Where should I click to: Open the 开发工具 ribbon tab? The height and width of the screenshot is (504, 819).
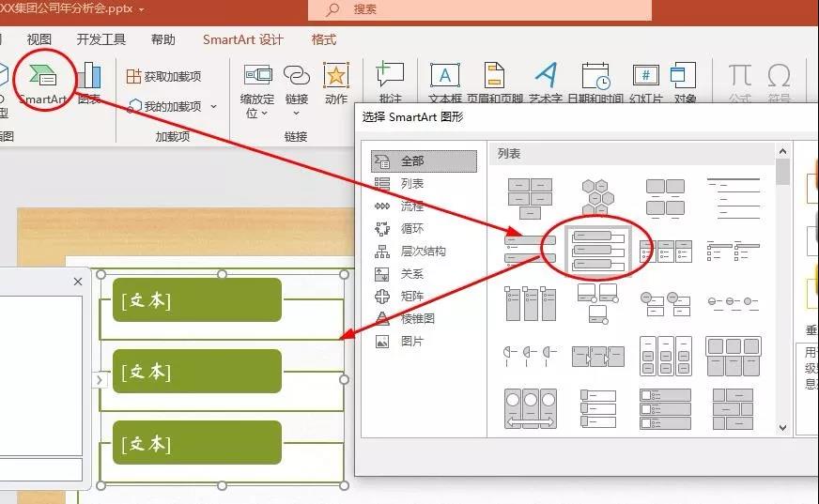click(x=100, y=39)
